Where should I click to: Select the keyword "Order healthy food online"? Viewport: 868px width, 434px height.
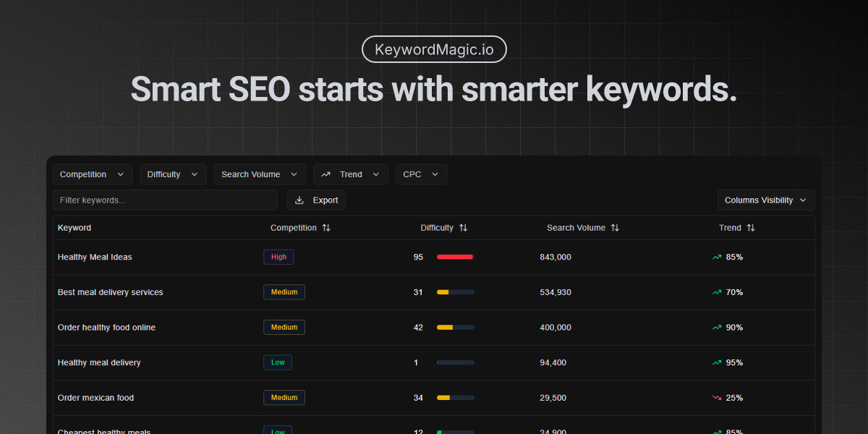tap(106, 328)
